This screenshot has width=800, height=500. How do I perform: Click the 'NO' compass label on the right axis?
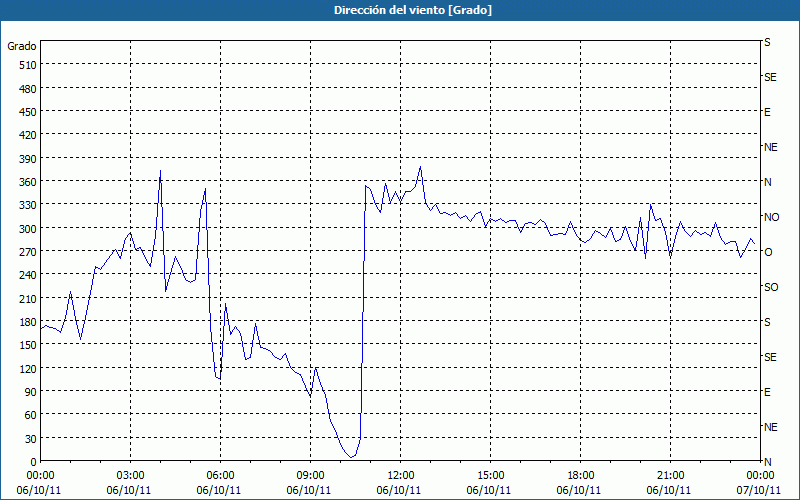[772, 217]
